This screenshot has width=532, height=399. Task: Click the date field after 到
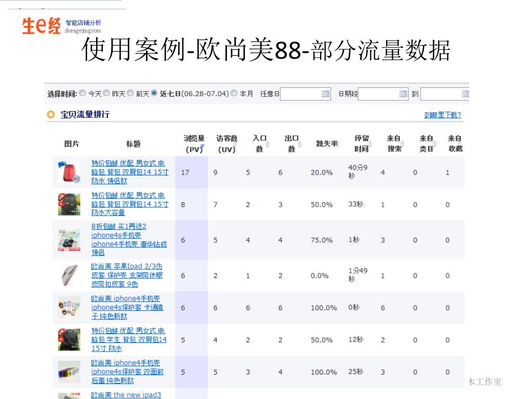(x=445, y=94)
